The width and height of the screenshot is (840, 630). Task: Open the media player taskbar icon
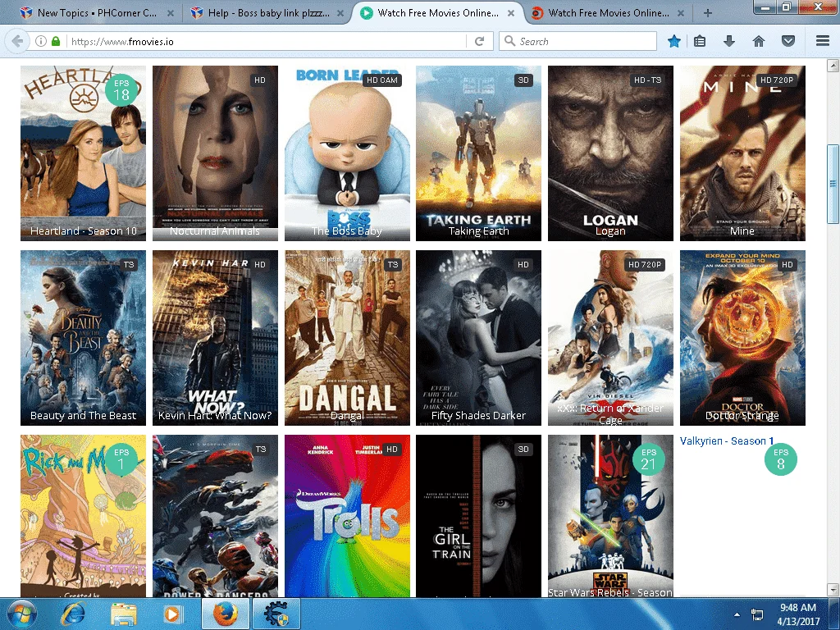pos(172,614)
